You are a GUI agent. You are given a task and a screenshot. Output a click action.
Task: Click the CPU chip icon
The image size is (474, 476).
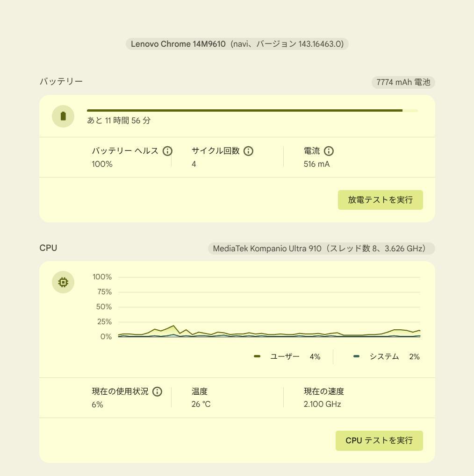[x=63, y=282]
